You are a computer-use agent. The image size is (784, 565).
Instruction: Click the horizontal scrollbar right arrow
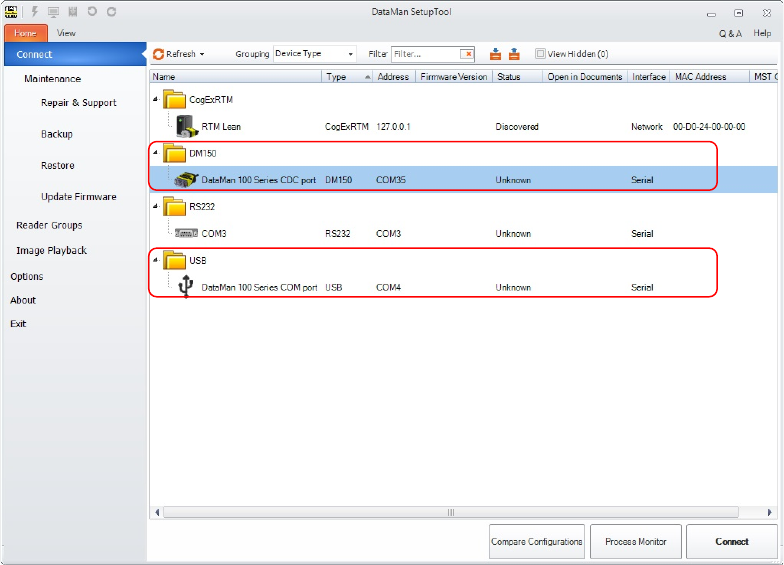[x=770, y=512]
